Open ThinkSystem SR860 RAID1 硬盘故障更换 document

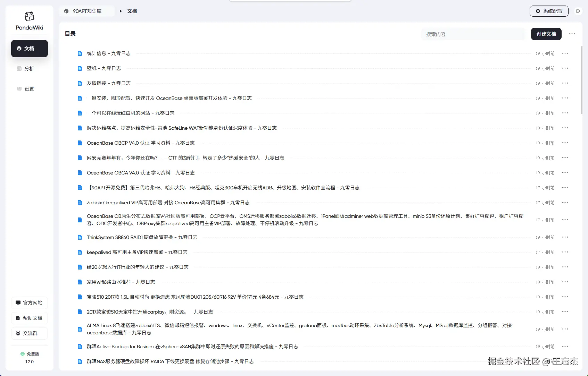tap(142, 237)
